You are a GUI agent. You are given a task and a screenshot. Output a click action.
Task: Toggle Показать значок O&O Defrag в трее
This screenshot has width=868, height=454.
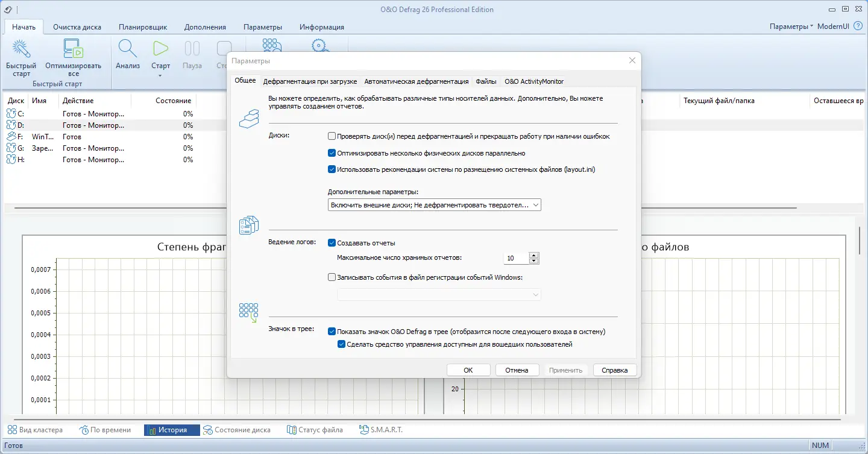[332, 332]
